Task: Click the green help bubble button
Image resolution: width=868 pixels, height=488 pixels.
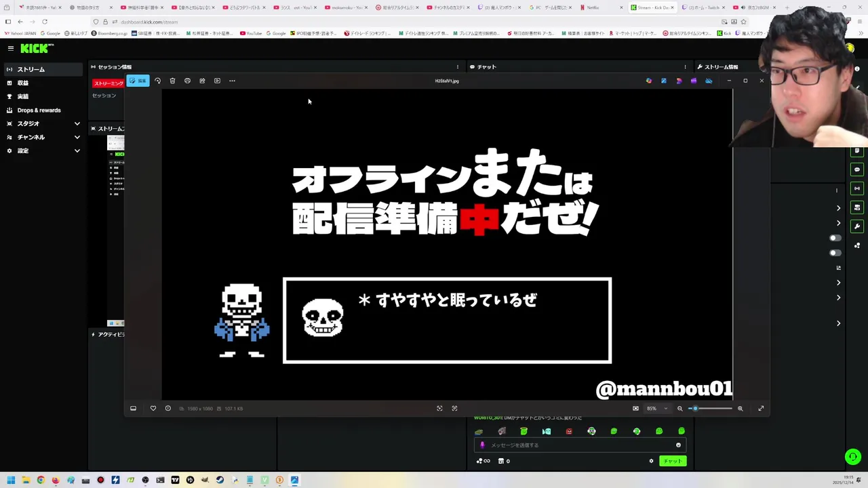Action: pos(852,457)
